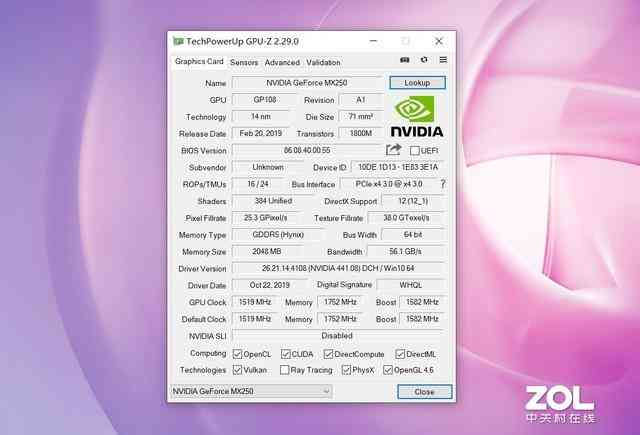Toggle the PhysX checkbox
Screen dimensions: 640x435
[x=346, y=370]
